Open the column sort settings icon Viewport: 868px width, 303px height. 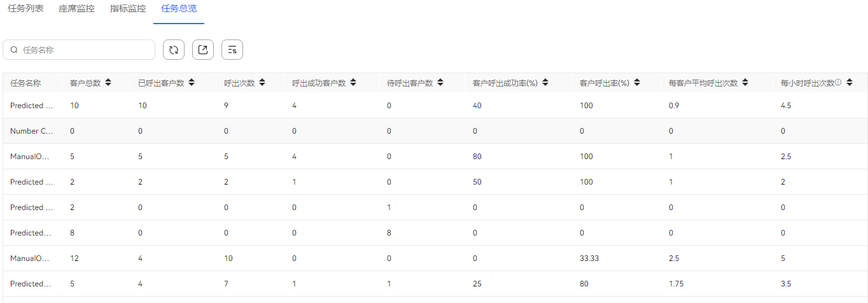click(x=232, y=50)
